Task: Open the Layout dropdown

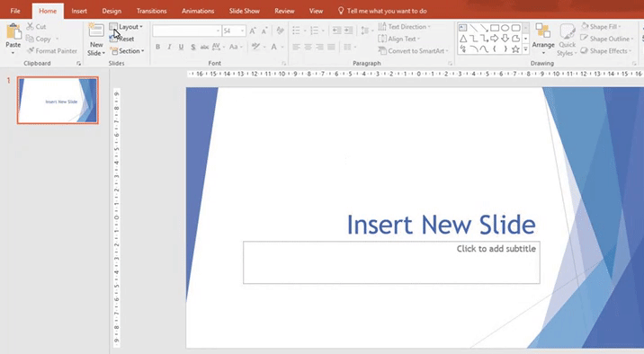Action: 126,27
